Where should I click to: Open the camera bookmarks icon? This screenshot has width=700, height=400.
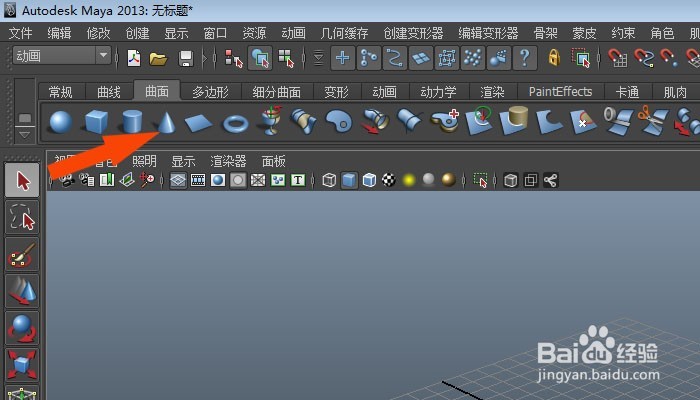coord(87,180)
